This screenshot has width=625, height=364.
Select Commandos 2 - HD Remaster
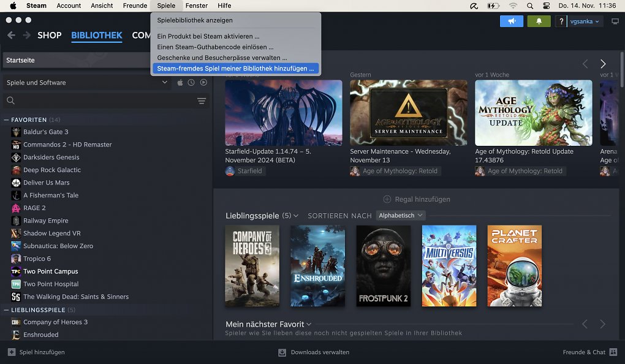click(67, 145)
